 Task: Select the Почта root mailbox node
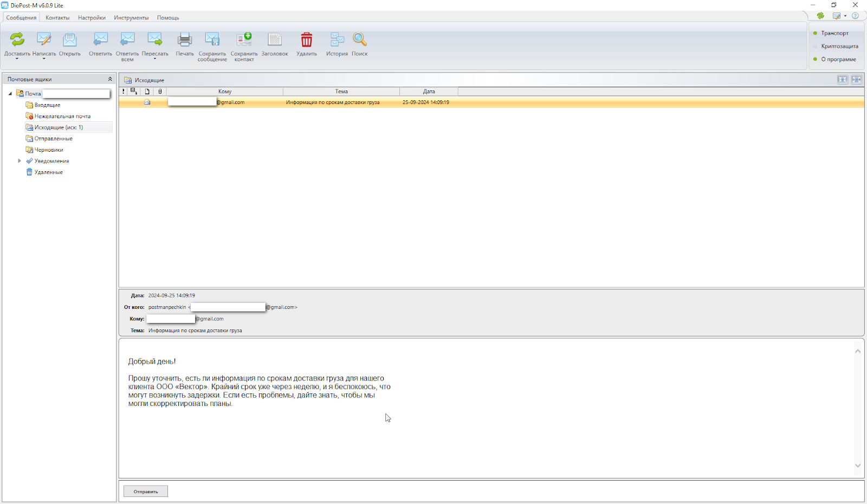[33, 94]
